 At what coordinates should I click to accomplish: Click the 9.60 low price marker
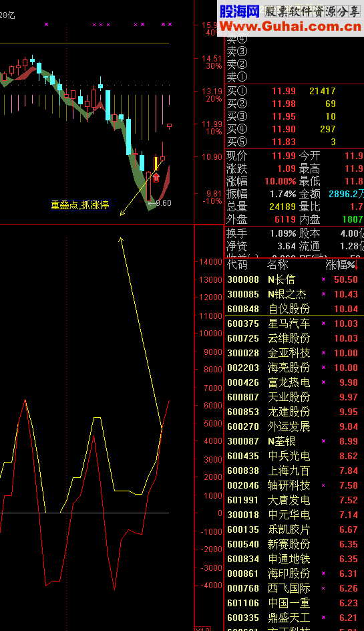point(160,203)
